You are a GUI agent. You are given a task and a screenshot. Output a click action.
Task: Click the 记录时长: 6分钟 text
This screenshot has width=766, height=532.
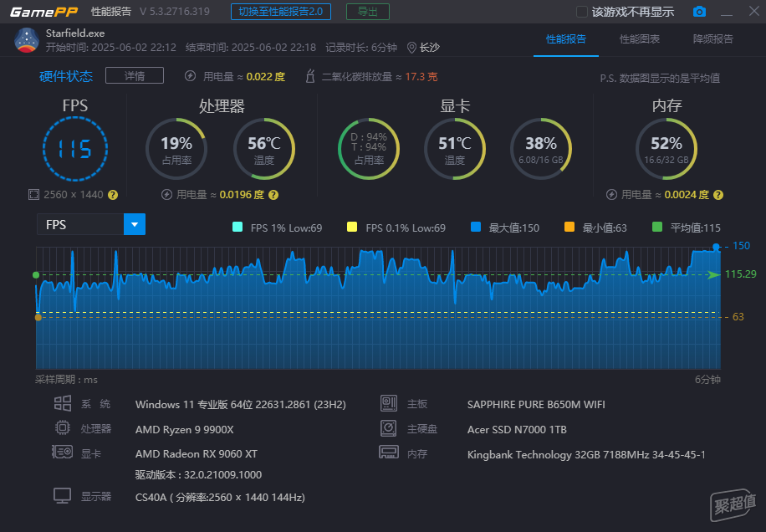click(x=361, y=48)
